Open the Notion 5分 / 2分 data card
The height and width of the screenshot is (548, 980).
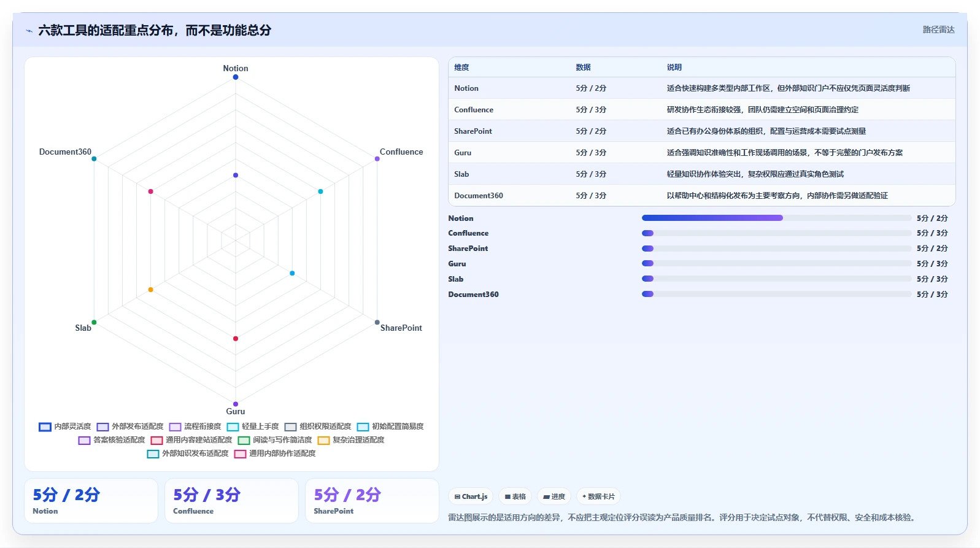[x=91, y=501]
